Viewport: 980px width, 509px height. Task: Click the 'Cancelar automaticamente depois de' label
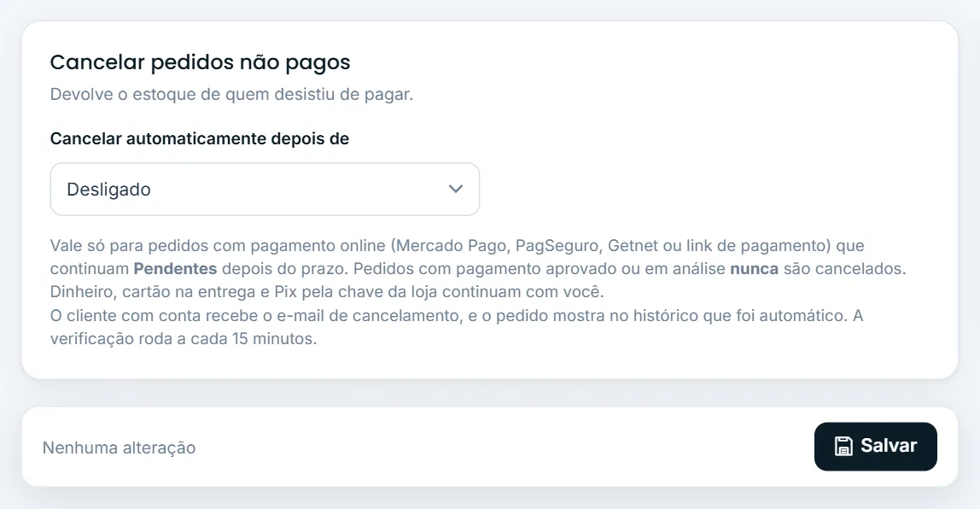point(200,139)
